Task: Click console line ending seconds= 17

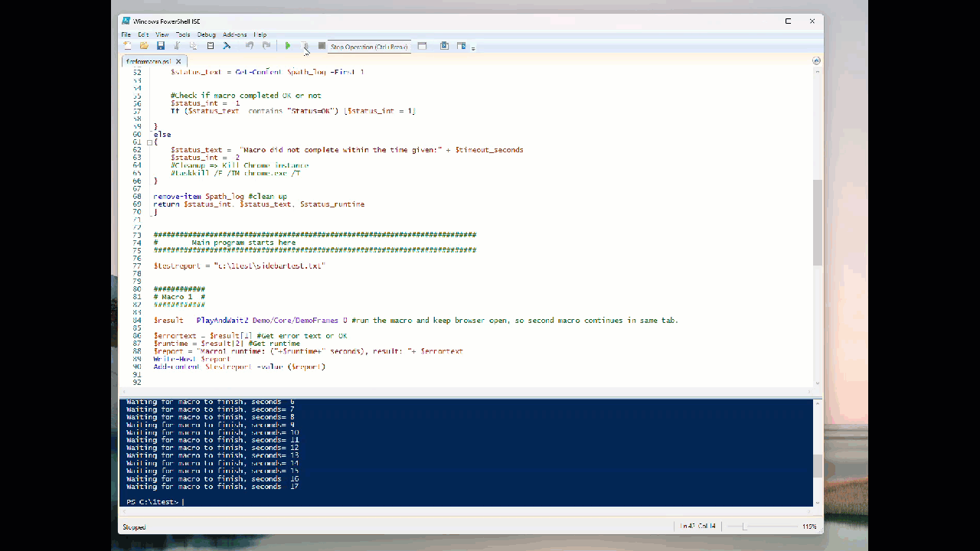Action: click(212, 487)
